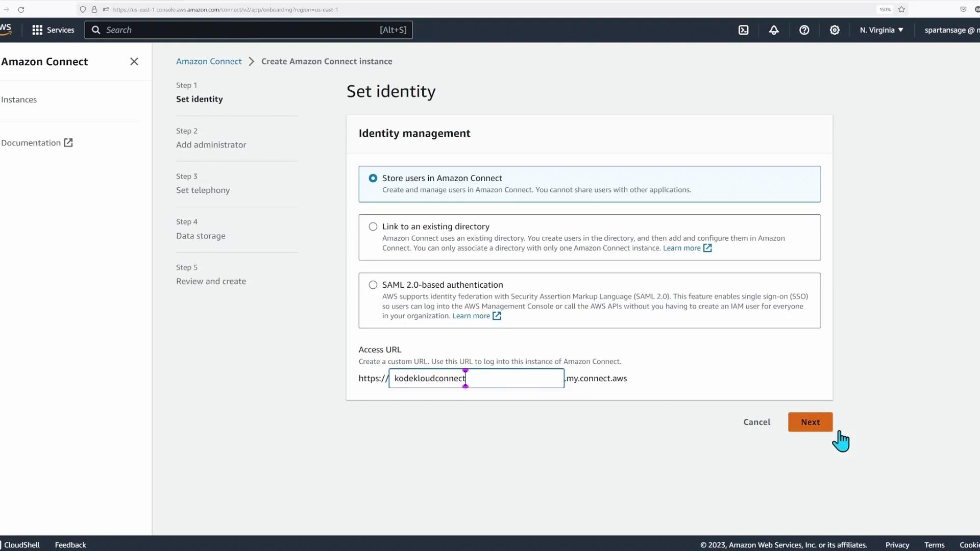The image size is (980, 551).
Task: Select Store users in Amazon Connect
Action: point(373,178)
